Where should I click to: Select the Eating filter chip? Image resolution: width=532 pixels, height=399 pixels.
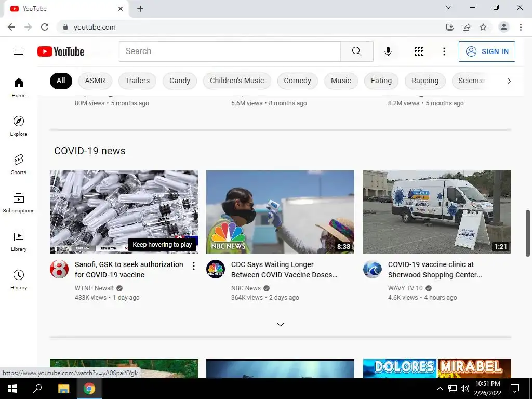point(381,81)
